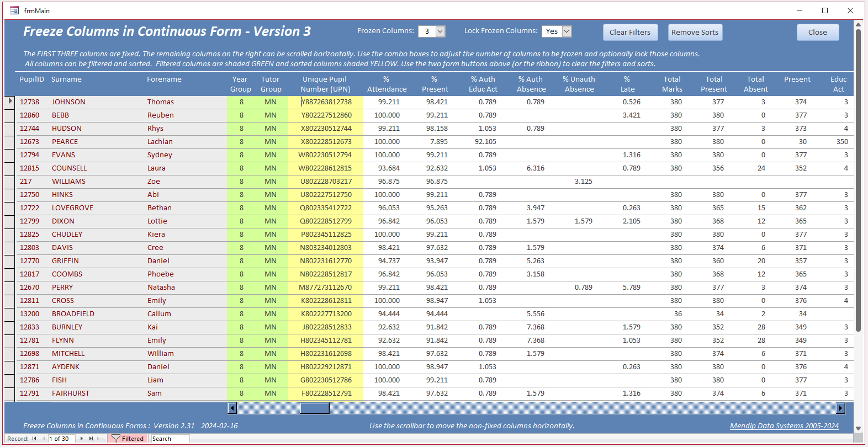
Task: Click the Forename column header
Action: coord(164,79)
